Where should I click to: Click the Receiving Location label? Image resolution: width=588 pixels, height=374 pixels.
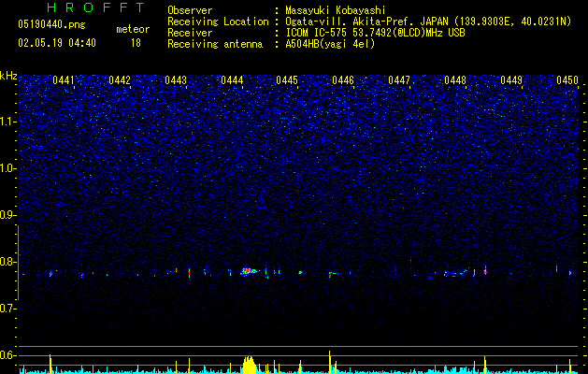point(218,22)
